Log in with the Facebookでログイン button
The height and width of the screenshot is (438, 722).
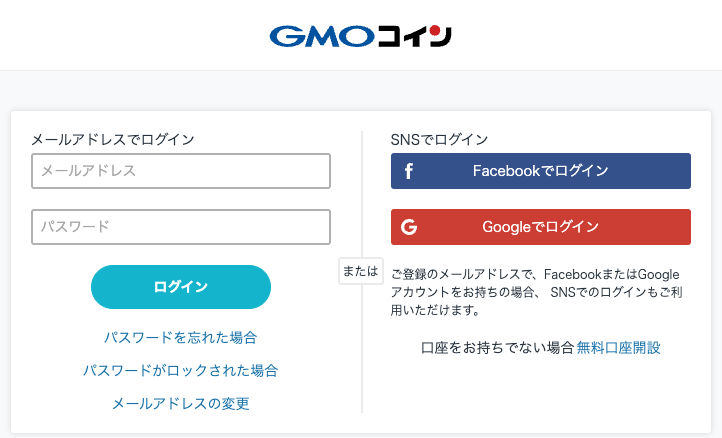pyautogui.click(x=541, y=171)
